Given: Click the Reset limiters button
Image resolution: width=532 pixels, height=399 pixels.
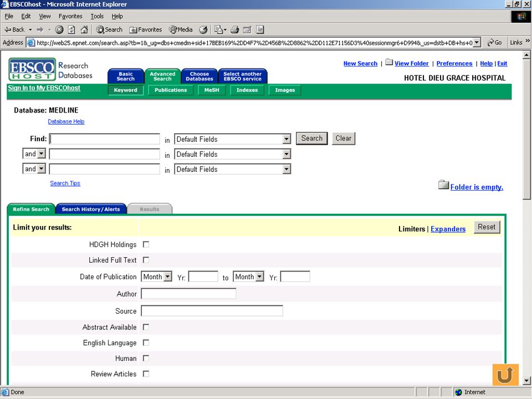Looking at the screenshot, I should (487, 227).
